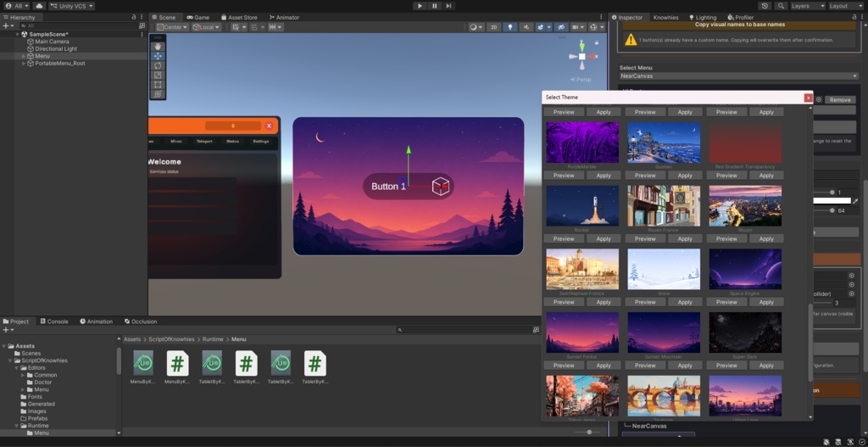Viewport: 868px width, 447px height.
Task: Open the Lighting tab
Action: pyautogui.click(x=703, y=17)
